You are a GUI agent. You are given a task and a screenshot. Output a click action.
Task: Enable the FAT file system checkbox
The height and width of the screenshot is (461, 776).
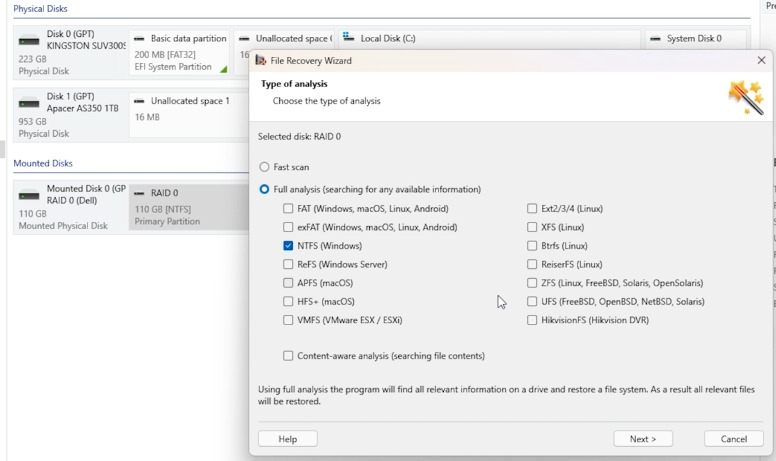click(x=288, y=209)
